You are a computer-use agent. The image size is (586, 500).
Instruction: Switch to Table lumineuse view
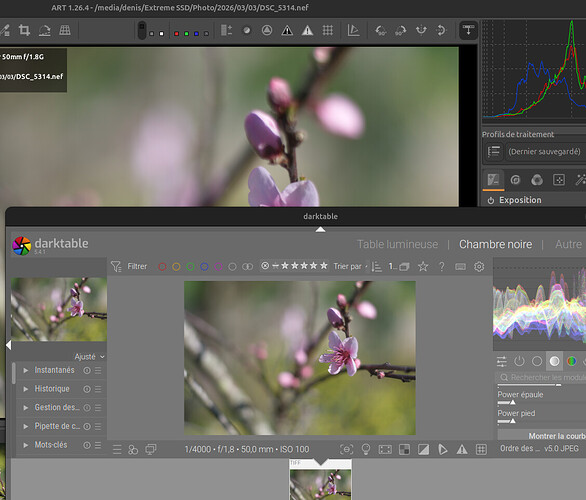[397, 244]
